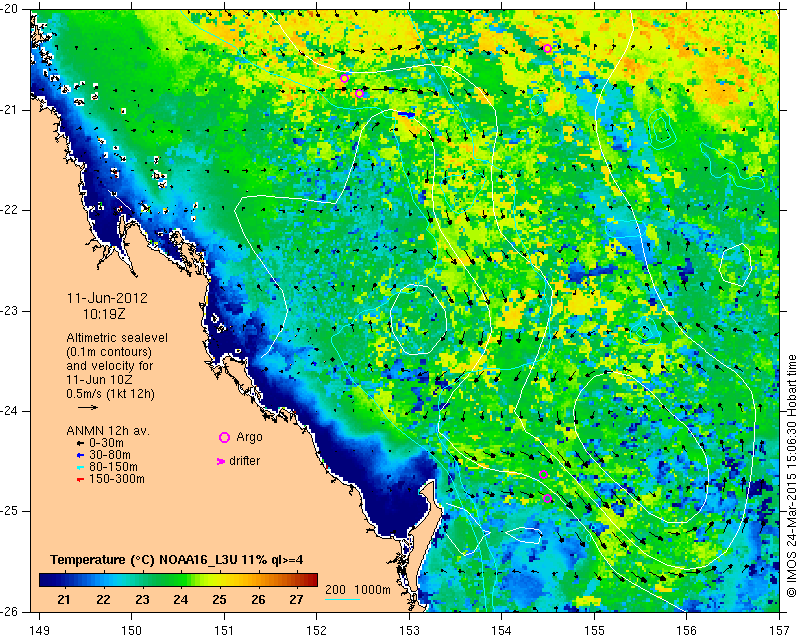Click the '-20' latitude axis label

(10, 10)
